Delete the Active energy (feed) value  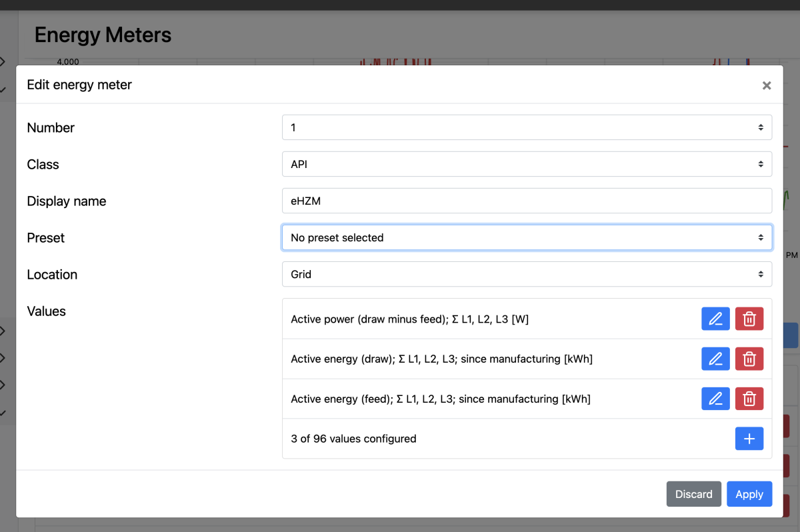(x=749, y=399)
